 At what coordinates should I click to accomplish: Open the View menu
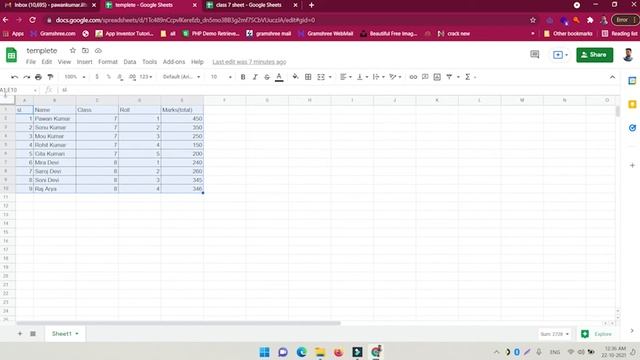[x=64, y=62]
